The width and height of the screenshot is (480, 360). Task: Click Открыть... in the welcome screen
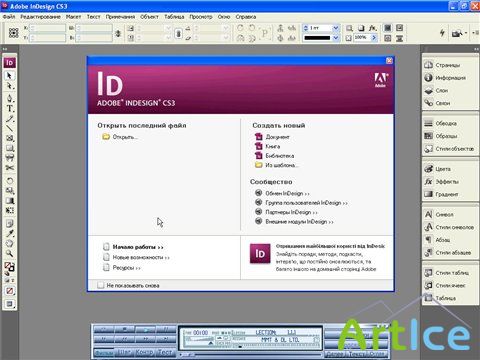click(x=125, y=137)
